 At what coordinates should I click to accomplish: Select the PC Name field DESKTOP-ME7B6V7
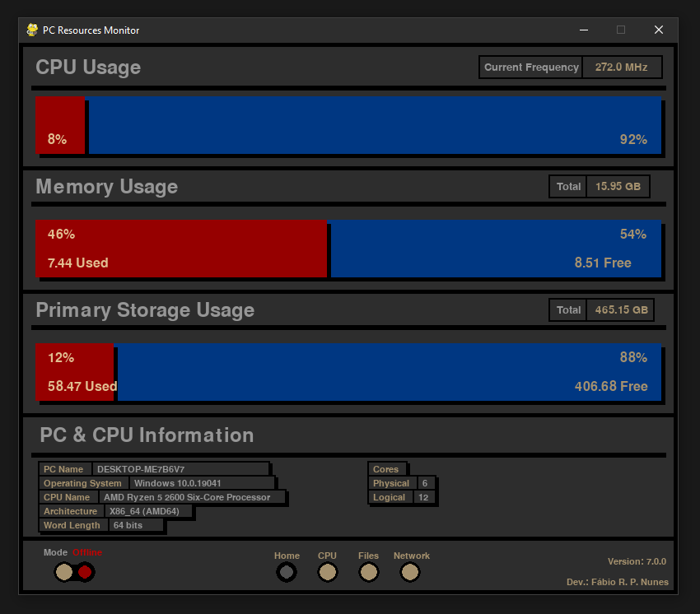[180, 468]
